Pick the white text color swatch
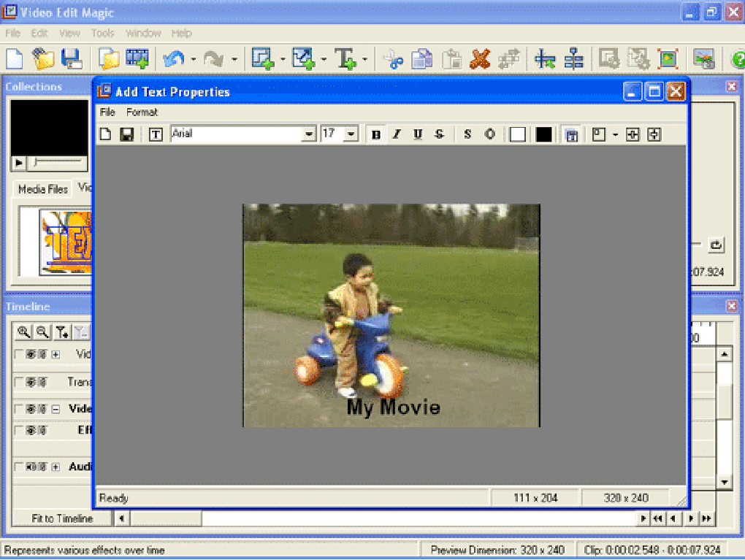745x560 pixels. [517, 134]
